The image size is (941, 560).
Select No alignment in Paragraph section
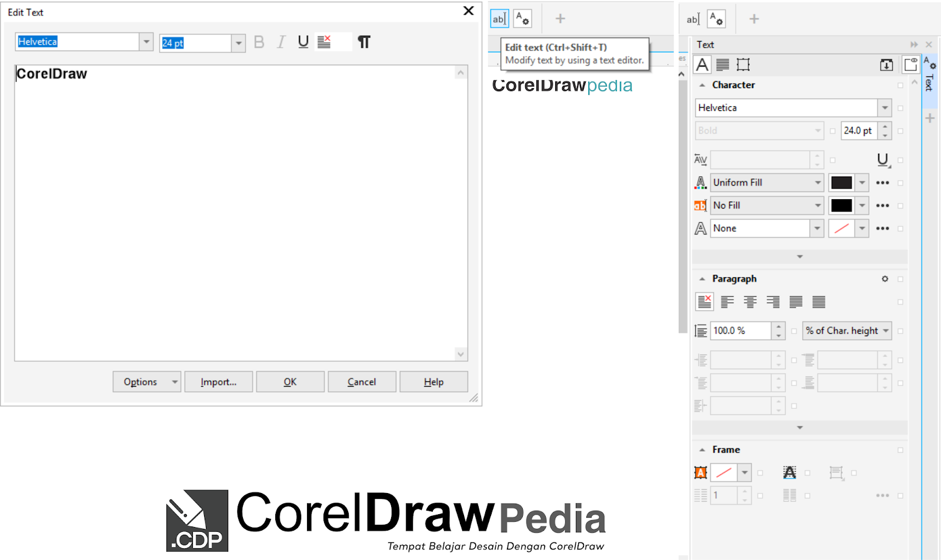click(705, 302)
